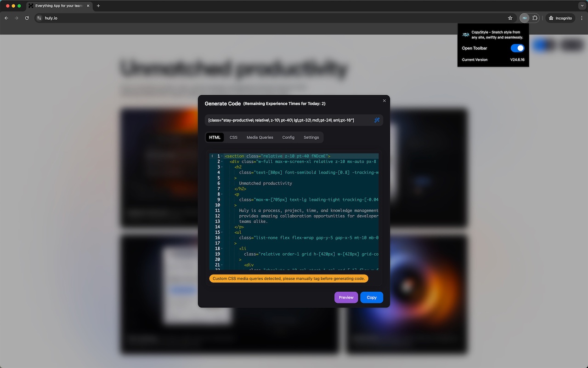Click the forward navigation arrow
The image size is (588, 368).
(17, 18)
